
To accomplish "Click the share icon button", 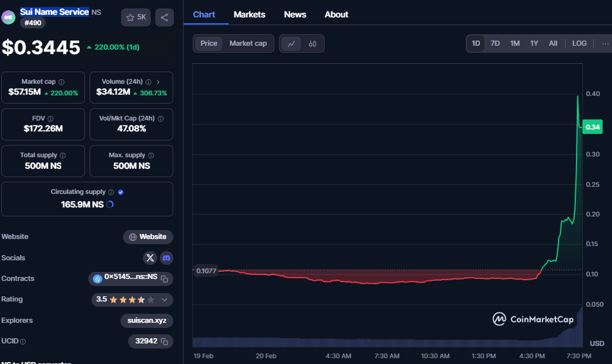I will [164, 17].
